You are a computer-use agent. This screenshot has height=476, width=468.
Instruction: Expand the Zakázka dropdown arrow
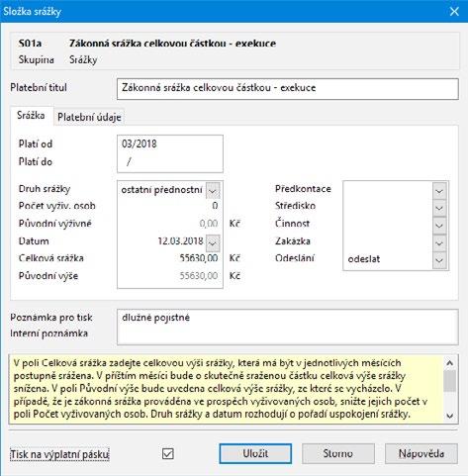pos(439,243)
